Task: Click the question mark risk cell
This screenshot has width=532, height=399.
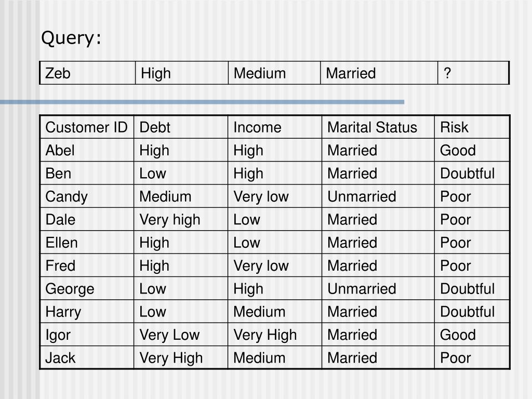Action: tap(473, 73)
